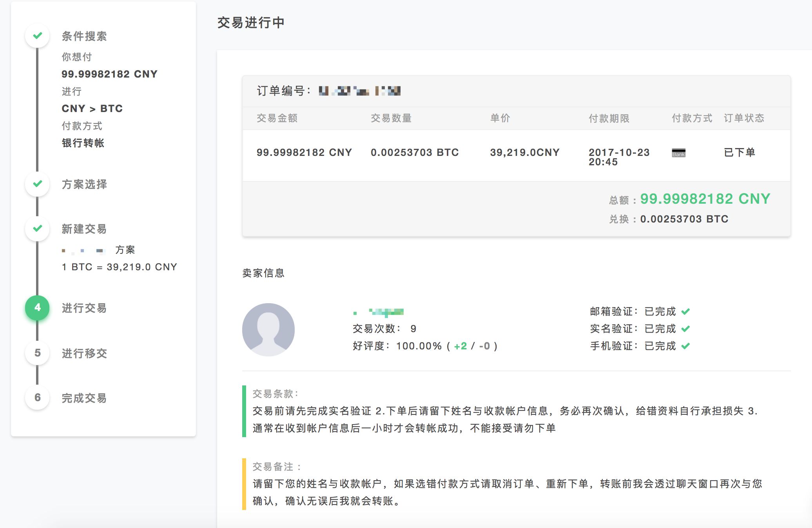The height and width of the screenshot is (528, 812).
Task: Click the +2 positive rating count
Action: [x=460, y=346]
